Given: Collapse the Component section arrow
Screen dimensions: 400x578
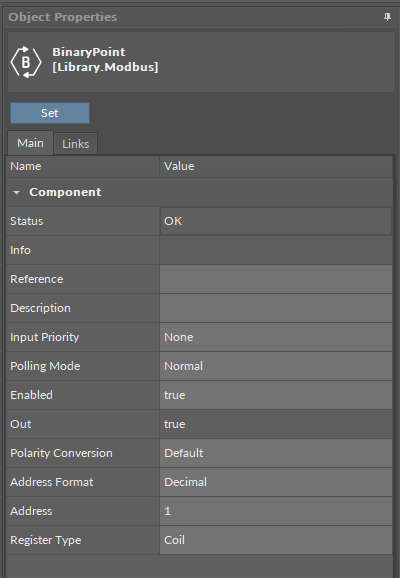Looking at the screenshot, I should [x=16, y=192].
